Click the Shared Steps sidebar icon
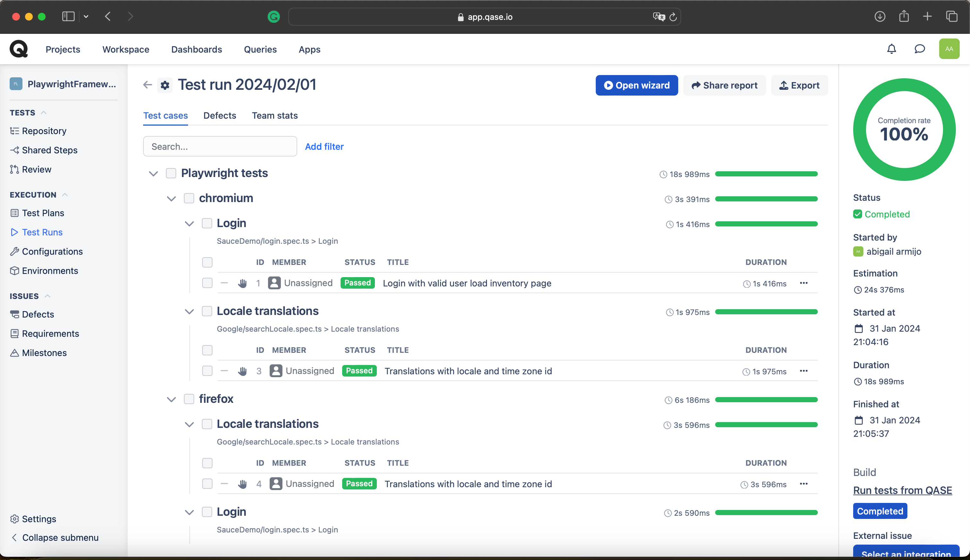This screenshot has width=970, height=560. click(x=15, y=150)
